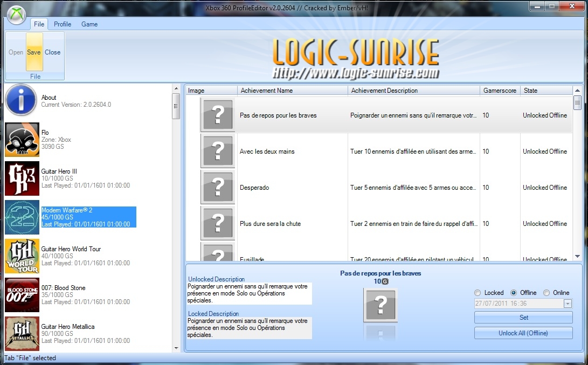
Task: Click the Unlock All (Offline) button
Action: (523, 333)
